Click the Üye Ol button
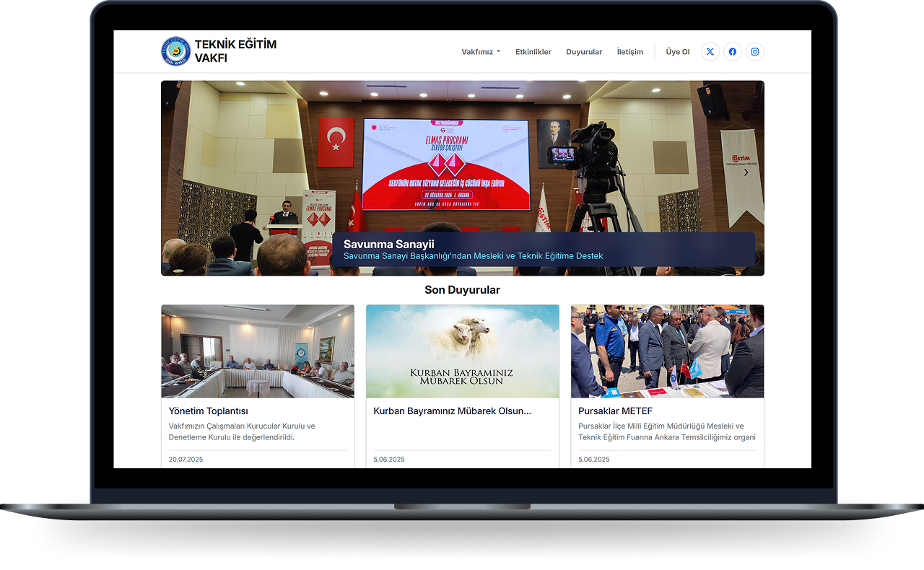 [678, 52]
